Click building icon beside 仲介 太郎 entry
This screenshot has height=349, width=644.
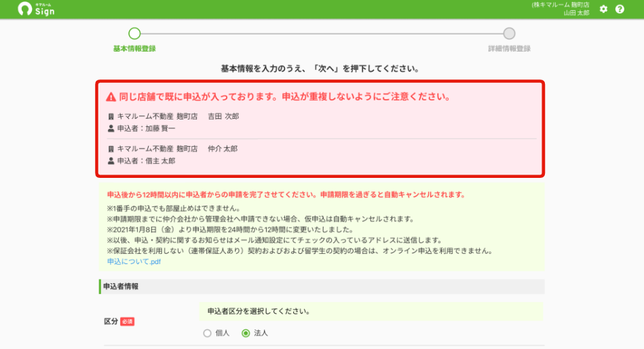point(111,149)
